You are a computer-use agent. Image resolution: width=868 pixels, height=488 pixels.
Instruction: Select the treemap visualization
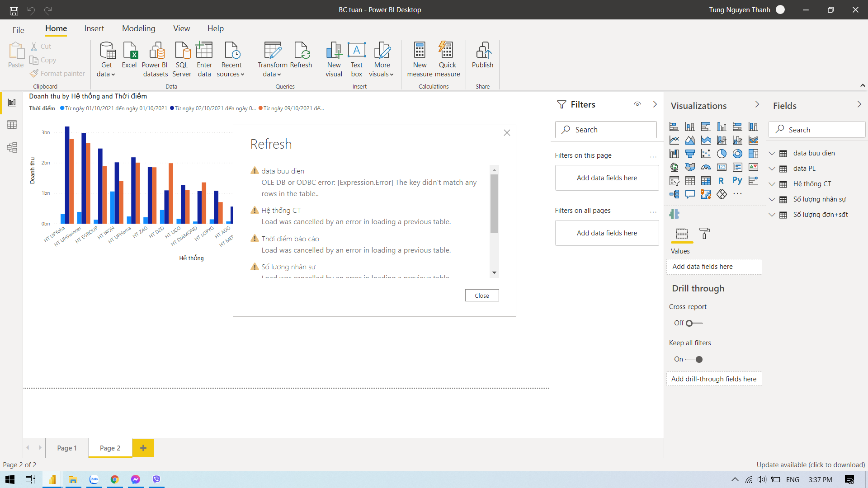pyautogui.click(x=753, y=154)
